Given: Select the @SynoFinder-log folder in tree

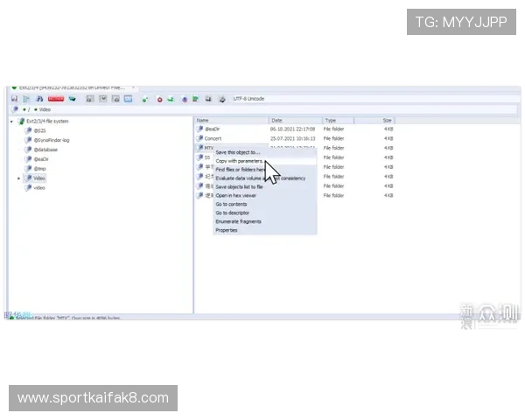Looking at the screenshot, I should (x=52, y=140).
